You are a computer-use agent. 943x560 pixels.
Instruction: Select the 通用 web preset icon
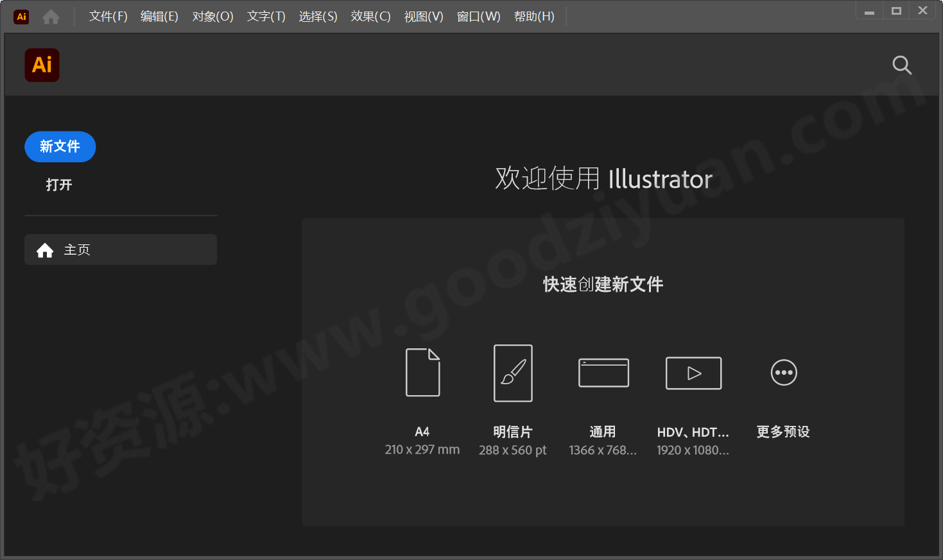(603, 373)
